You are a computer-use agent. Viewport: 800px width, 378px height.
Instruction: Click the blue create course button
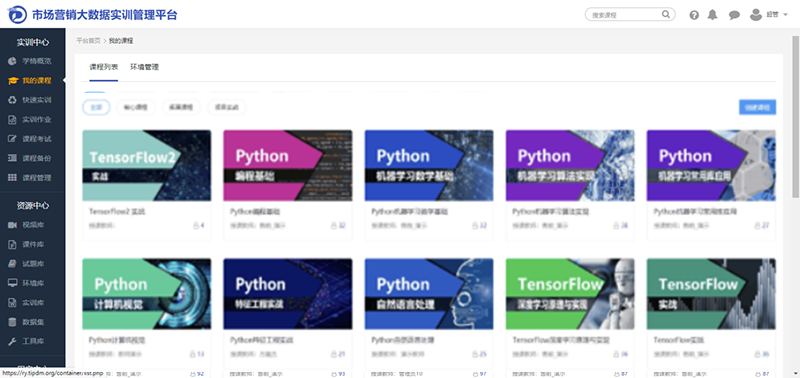click(x=758, y=107)
